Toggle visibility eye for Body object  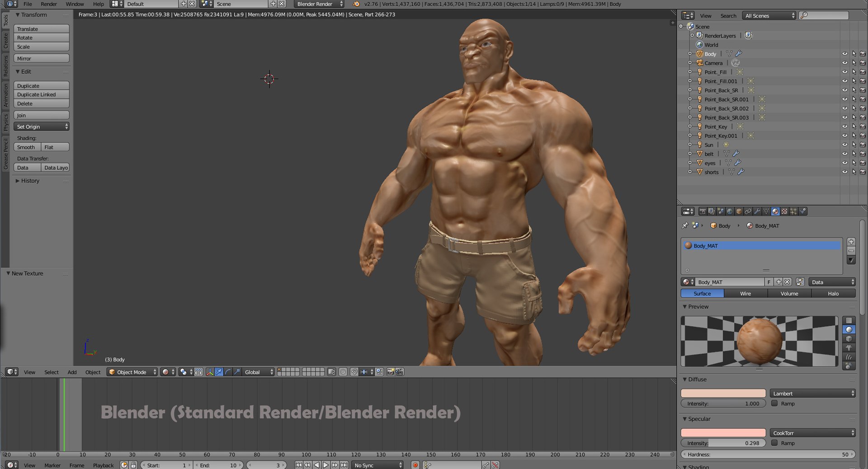[x=844, y=54]
